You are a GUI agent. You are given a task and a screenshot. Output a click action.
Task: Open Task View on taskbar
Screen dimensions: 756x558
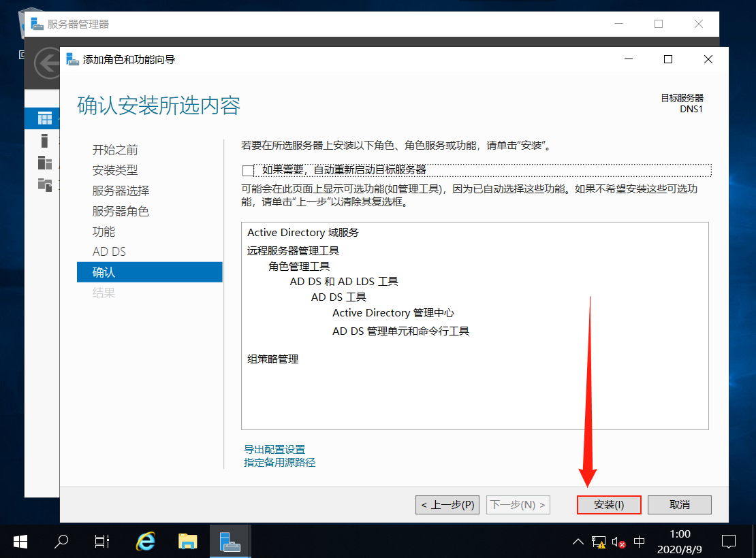tap(102, 542)
